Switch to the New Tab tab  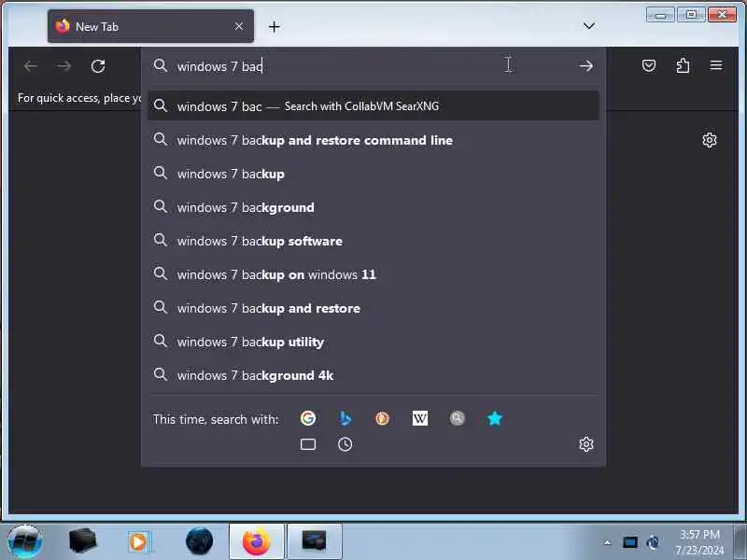(150, 26)
